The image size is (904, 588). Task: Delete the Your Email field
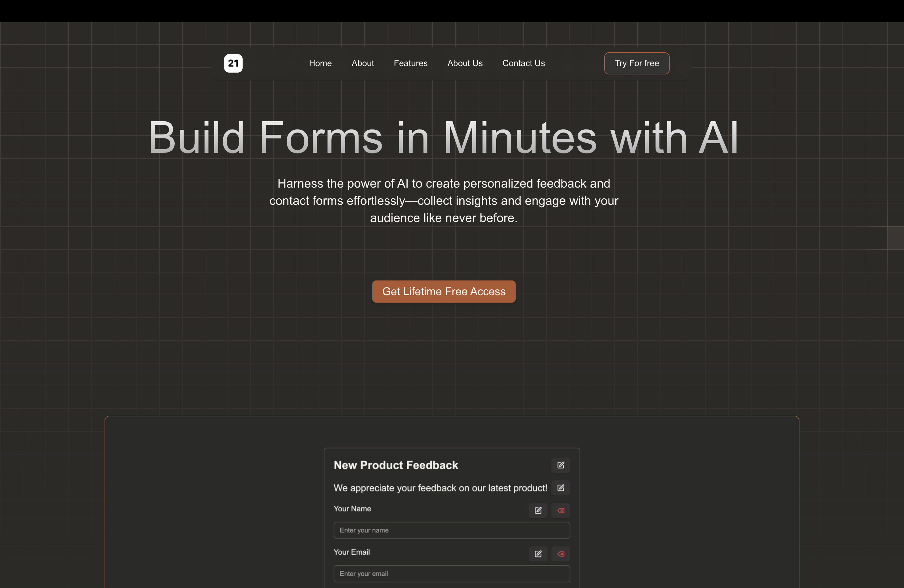click(x=560, y=554)
